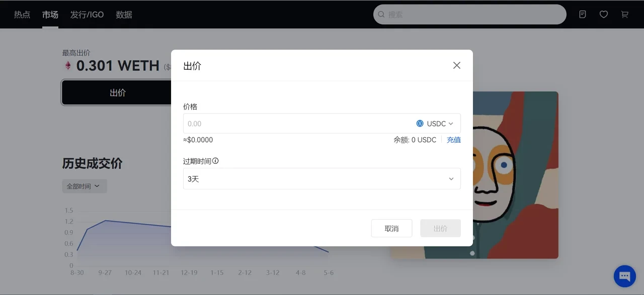The height and width of the screenshot is (295, 644).
Task: Switch to the 热点 tab
Action: 22,15
